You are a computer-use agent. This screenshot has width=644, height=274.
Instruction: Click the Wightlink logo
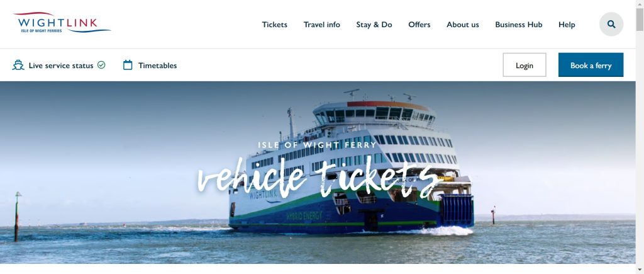62,23
